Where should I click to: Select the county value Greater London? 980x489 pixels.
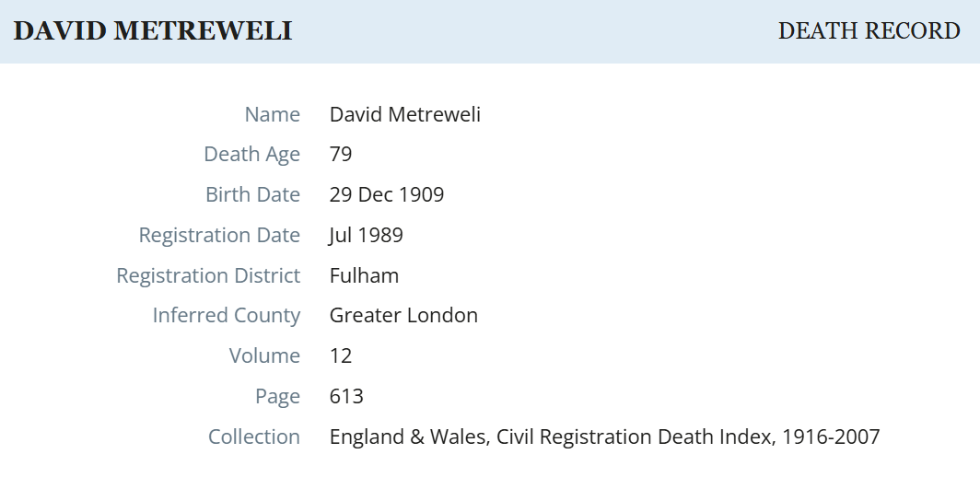tap(403, 315)
